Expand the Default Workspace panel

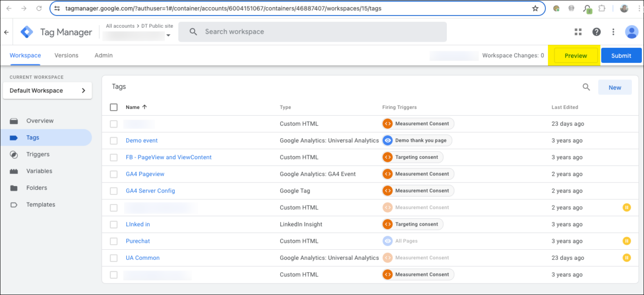coord(84,90)
